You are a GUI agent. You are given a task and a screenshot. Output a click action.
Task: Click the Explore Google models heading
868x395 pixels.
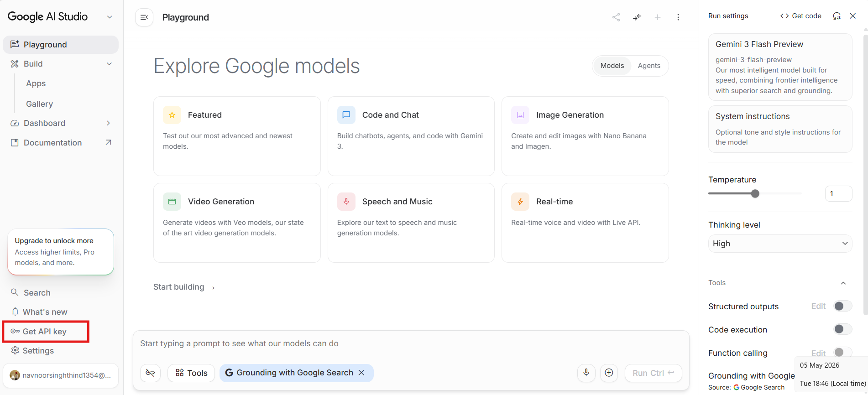click(256, 66)
